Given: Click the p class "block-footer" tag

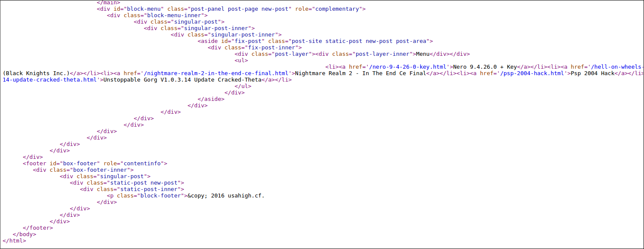Looking at the screenshot, I should point(147,196).
